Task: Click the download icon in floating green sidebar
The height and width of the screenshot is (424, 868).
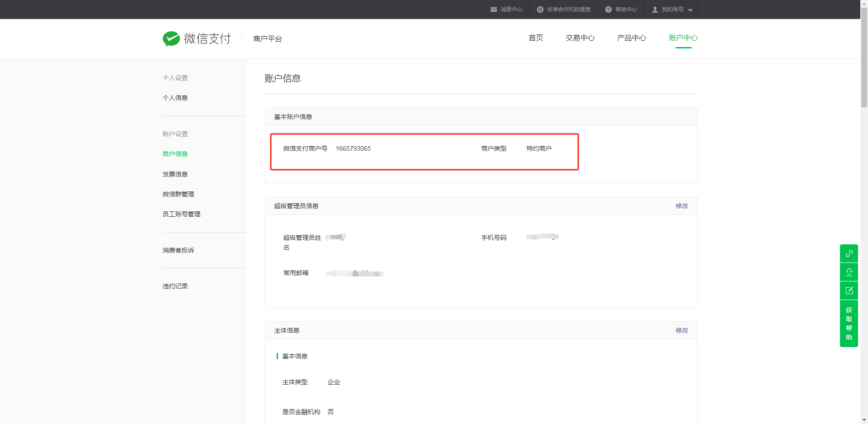Action: (x=849, y=272)
